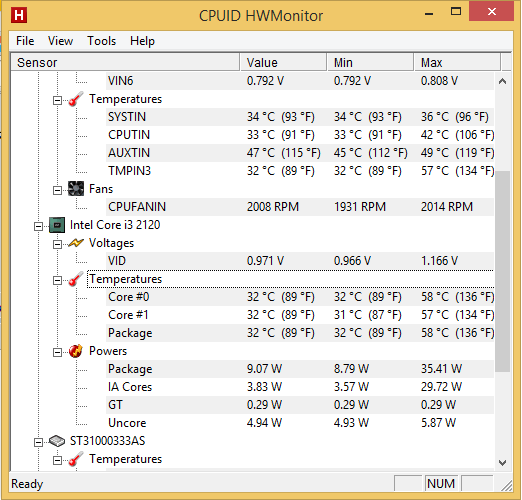The height and width of the screenshot is (500, 522).
Task: Select the Intel Core i3 2120 label
Action: coord(115,225)
